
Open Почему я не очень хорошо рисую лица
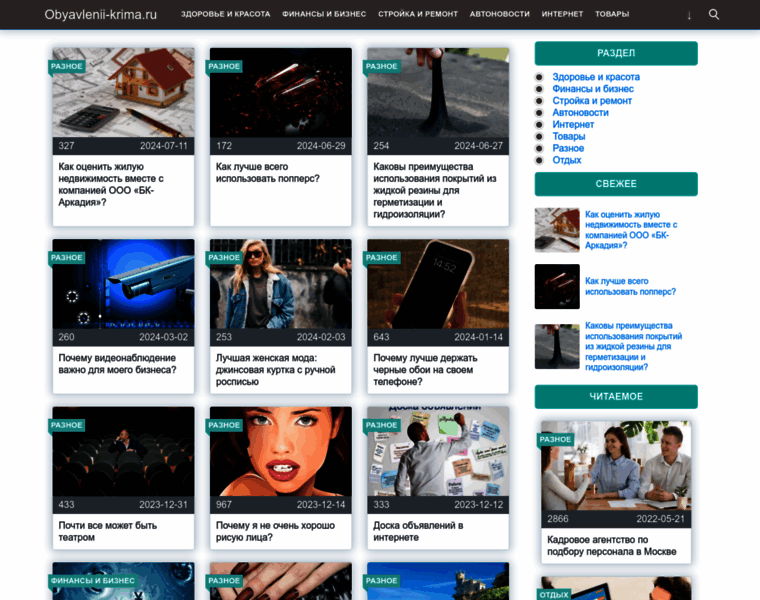(x=275, y=532)
